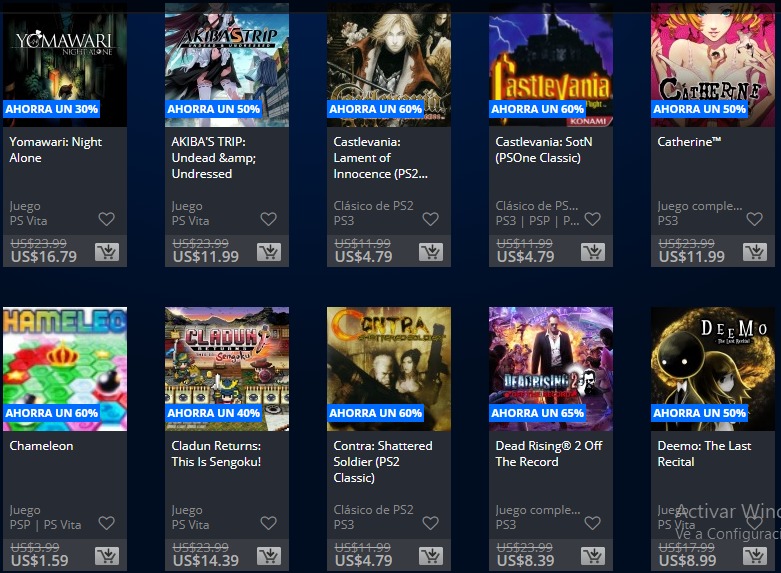Add Catherine to shopping cart
The image size is (781, 573).
(755, 252)
